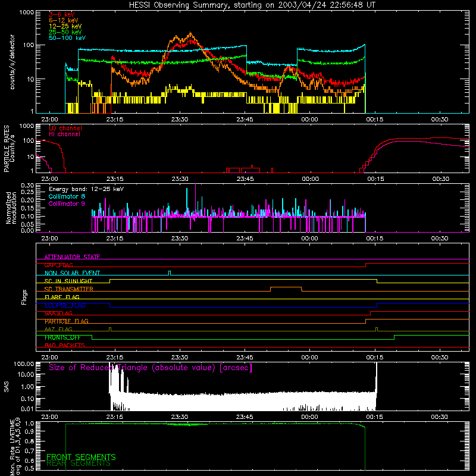Screen dimensions: 476x476
Task: Click the green 'FRONTS_OFF' label
Action: click(62, 337)
